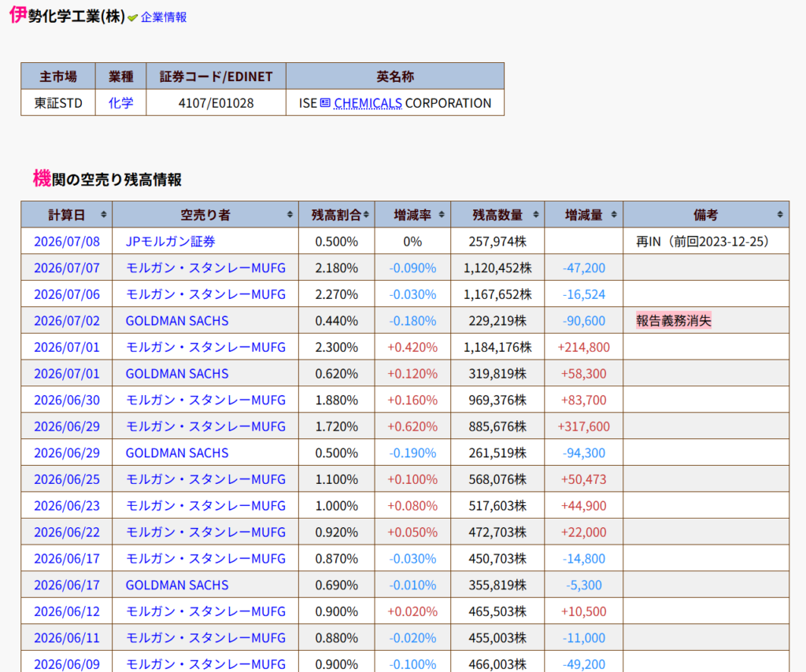Click the 残高数量 column header
This screenshot has height=672, width=806.
click(x=497, y=215)
